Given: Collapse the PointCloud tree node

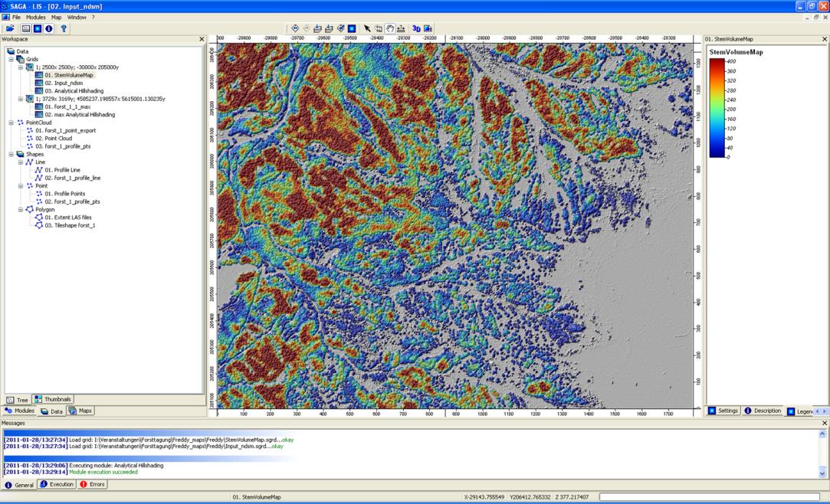Looking at the screenshot, I should click(x=11, y=123).
